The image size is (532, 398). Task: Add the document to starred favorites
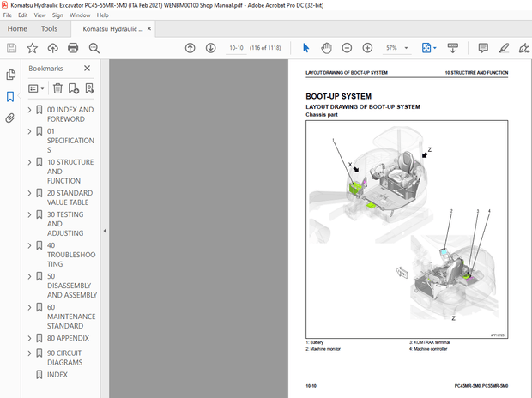click(x=33, y=48)
